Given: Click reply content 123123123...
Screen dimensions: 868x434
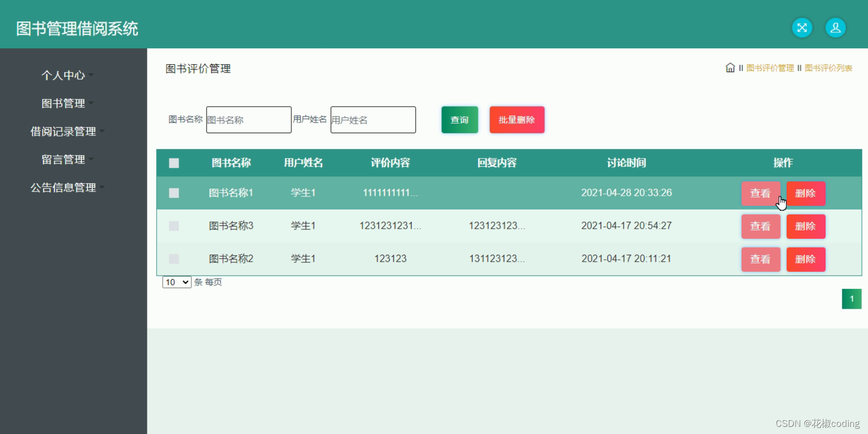Looking at the screenshot, I should 497,226.
